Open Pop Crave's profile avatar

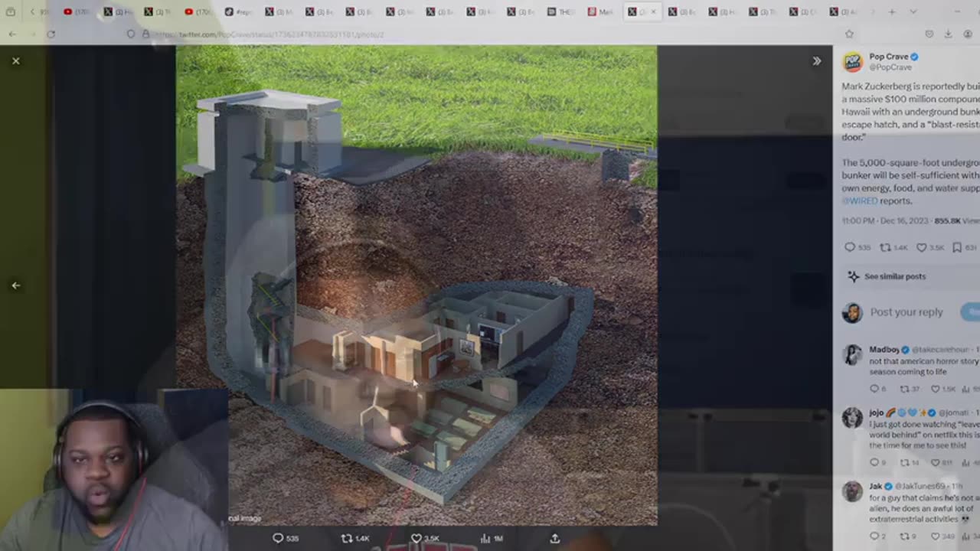click(852, 61)
